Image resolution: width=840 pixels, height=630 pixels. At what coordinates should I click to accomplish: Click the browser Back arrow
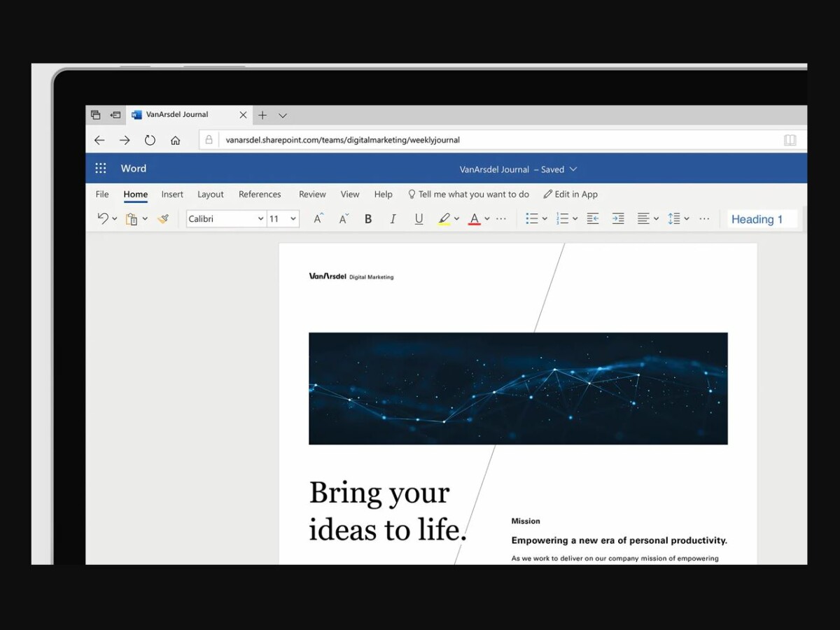pos(99,140)
